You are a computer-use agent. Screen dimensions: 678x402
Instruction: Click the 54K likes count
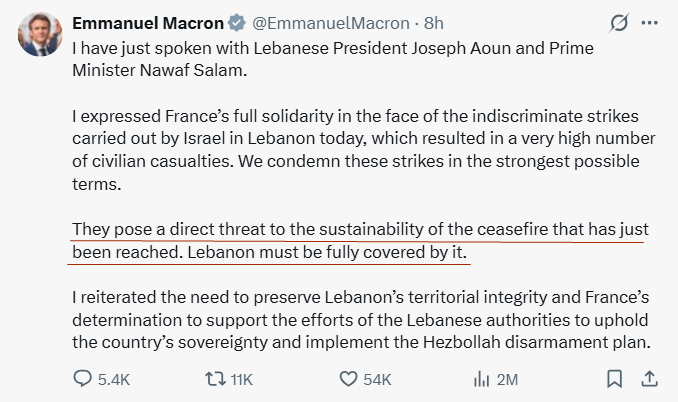point(377,378)
